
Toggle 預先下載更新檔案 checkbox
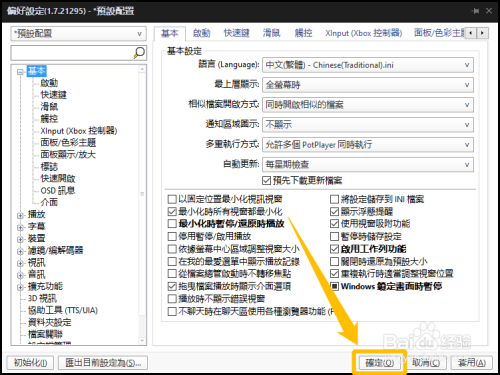tap(266, 181)
